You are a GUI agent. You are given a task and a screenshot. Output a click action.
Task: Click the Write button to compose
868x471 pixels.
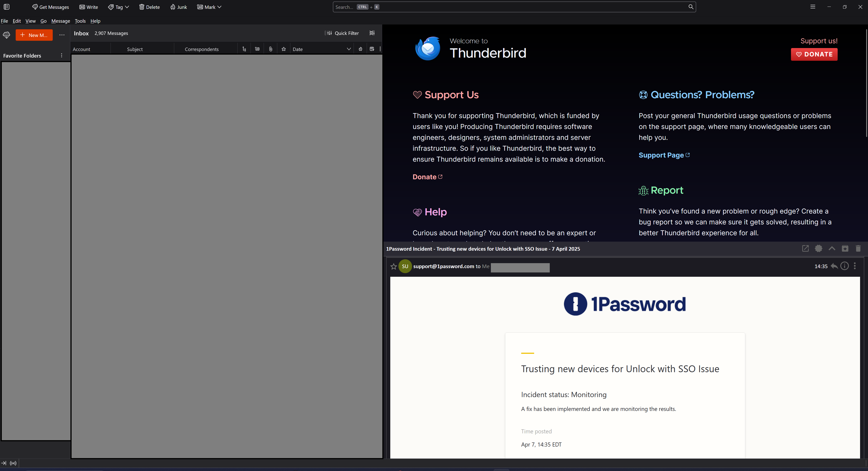(x=89, y=7)
